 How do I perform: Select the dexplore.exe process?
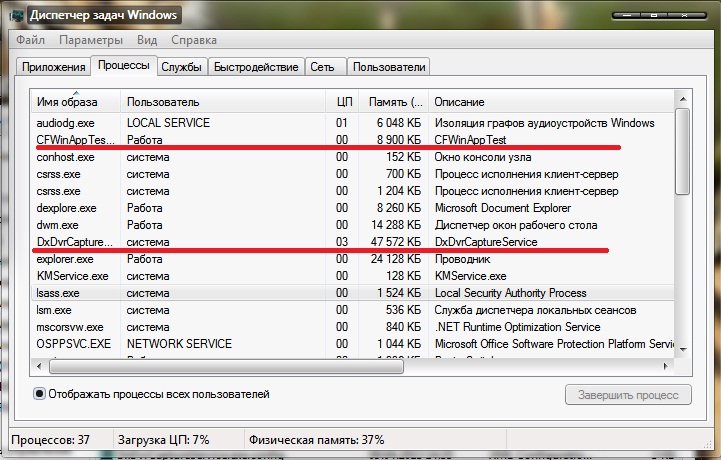(x=352, y=208)
